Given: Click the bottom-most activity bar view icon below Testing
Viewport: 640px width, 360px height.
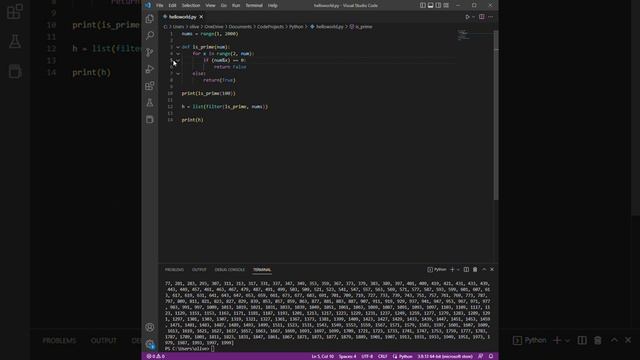Looking at the screenshot, I should click(x=150, y=119).
